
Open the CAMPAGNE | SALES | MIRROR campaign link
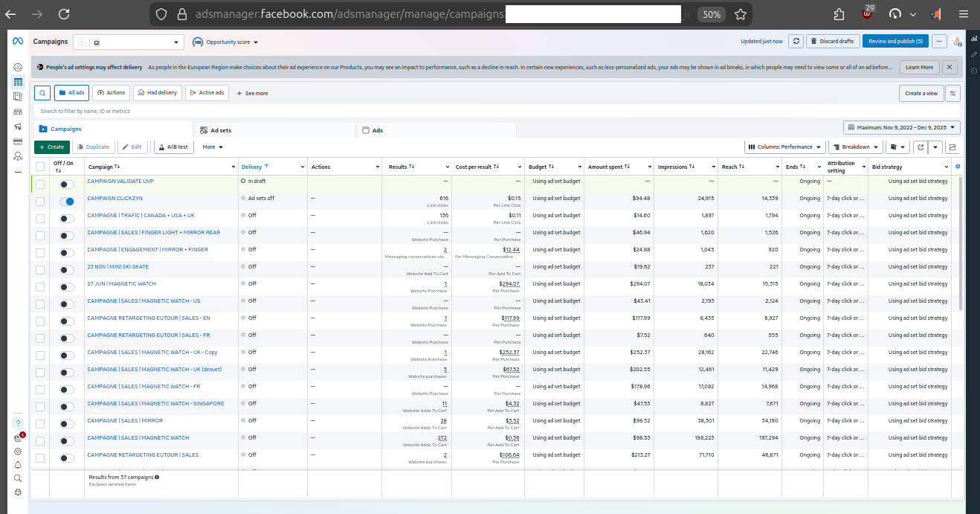click(125, 421)
